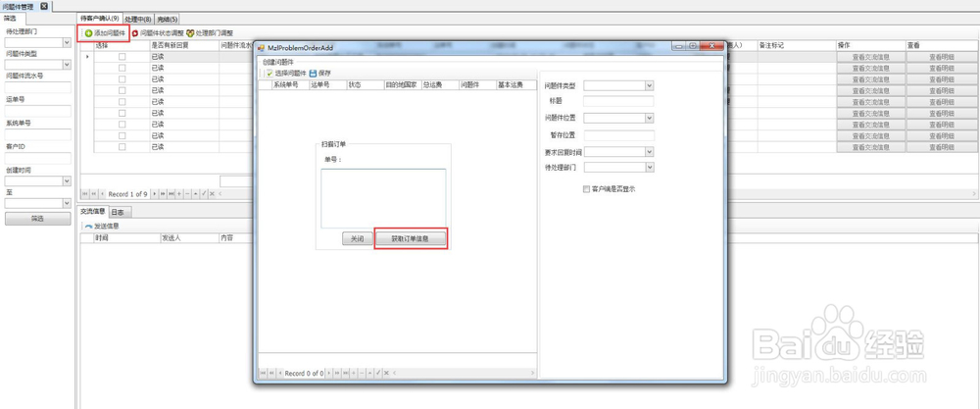Click the 备注标记 column header

tap(796, 46)
